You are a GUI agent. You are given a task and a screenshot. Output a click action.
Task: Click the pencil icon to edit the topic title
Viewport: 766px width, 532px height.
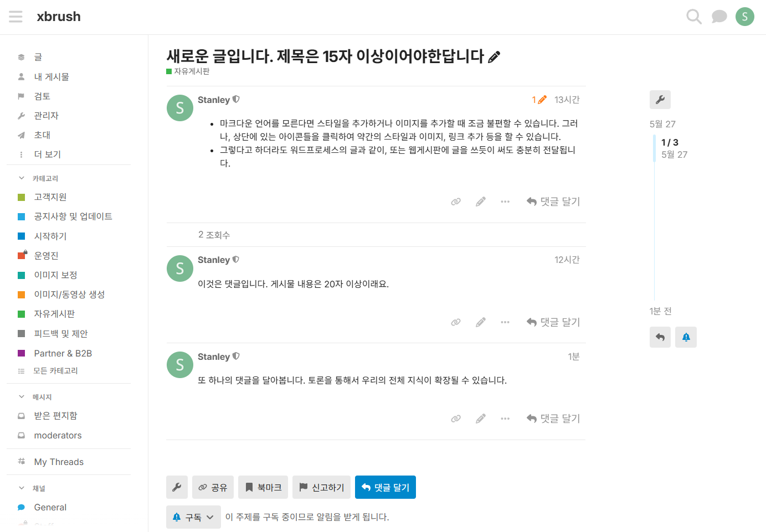click(493, 56)
